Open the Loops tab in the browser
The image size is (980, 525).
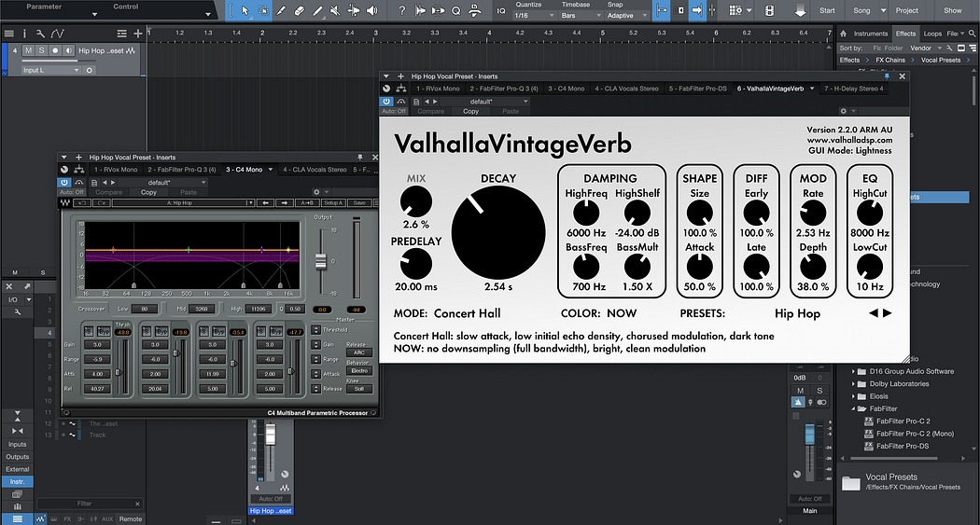point(932,34)
